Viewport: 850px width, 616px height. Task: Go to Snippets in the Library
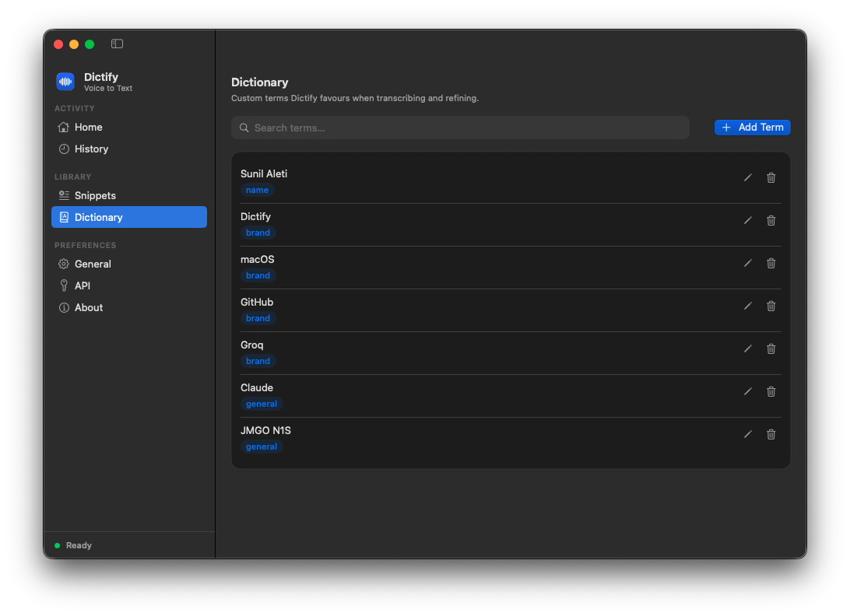[129, 195]
